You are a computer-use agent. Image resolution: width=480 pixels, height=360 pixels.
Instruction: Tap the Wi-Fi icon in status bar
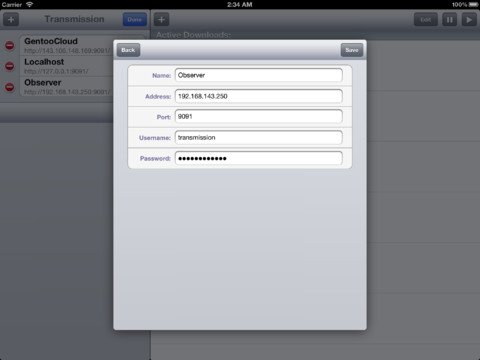(30, 4)
